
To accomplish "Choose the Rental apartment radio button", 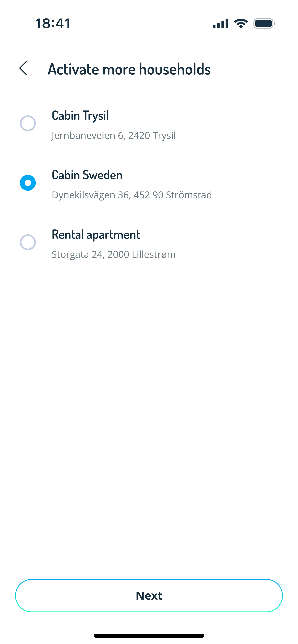I will 28,242.
